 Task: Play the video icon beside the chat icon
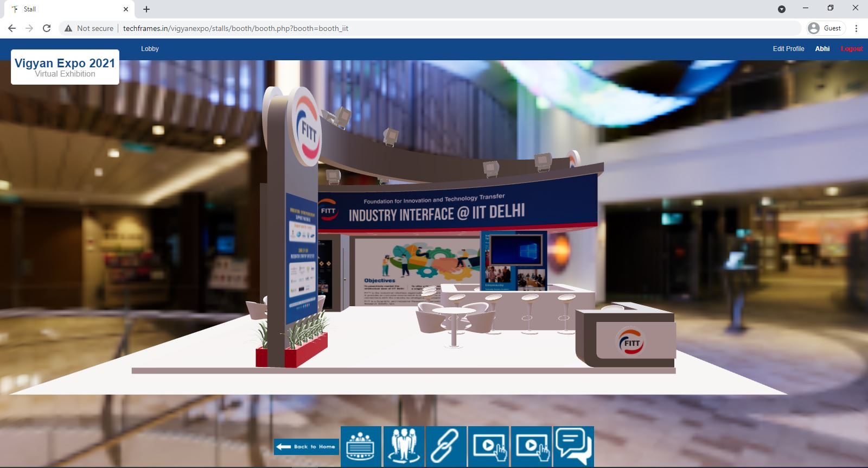(x=531, y=446)
